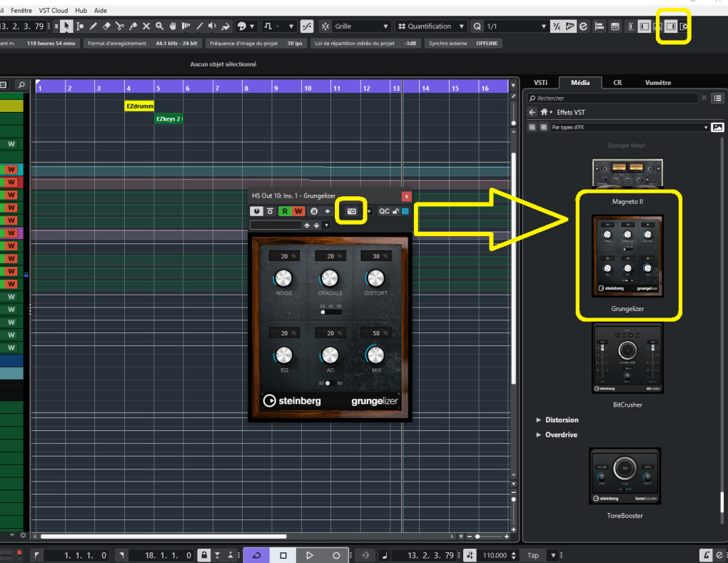Select the Comp hand tool
Viewport: 728px width, 563px height.
point(173,26)
